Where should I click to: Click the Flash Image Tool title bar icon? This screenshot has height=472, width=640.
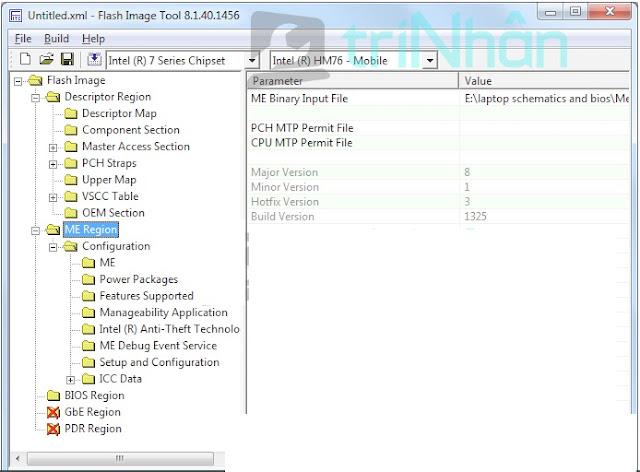pos(16,16)
